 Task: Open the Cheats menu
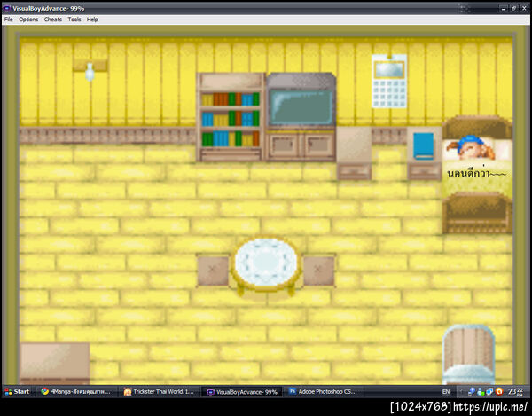coord(53,20)
